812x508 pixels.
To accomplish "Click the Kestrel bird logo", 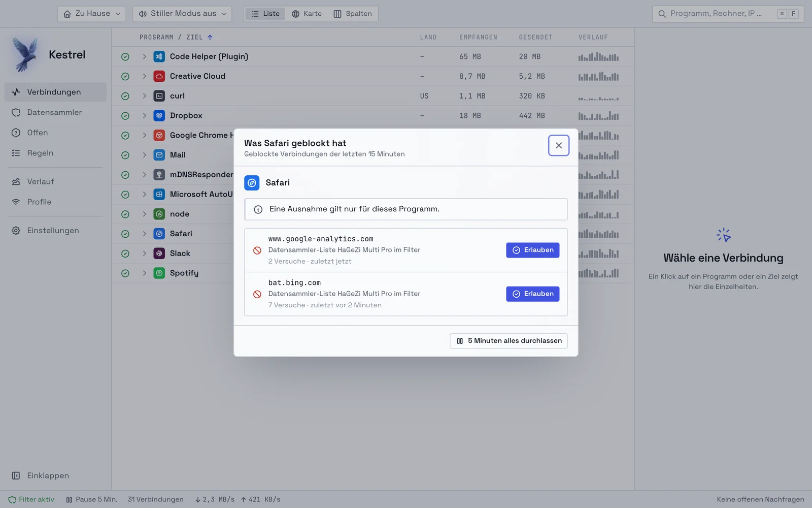I will pyautogui.click(x=25, y=54).
